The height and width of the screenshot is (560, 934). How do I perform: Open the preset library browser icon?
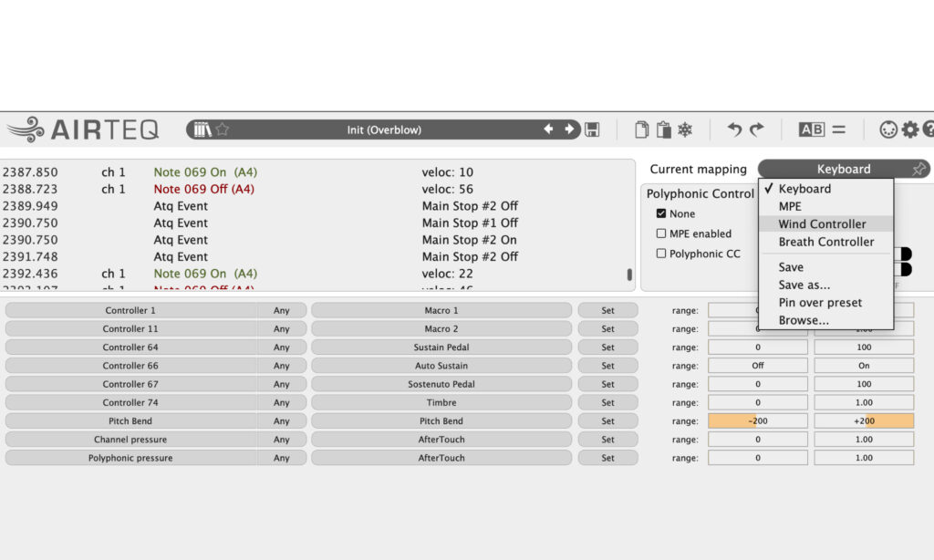click(x=202, y=130)
